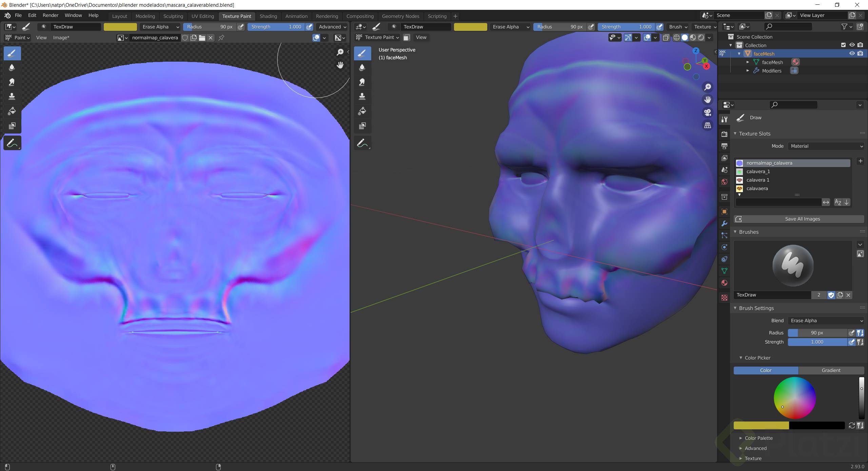868x471 pixels.
Task: Open the Render menu
Action: (x=50, y=15)
